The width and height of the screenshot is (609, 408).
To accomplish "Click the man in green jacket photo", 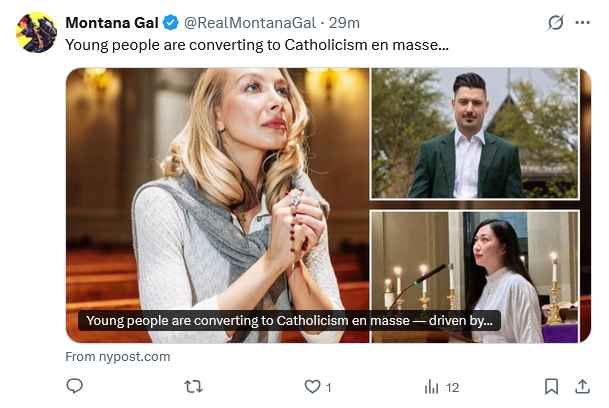I will (474, 134).
